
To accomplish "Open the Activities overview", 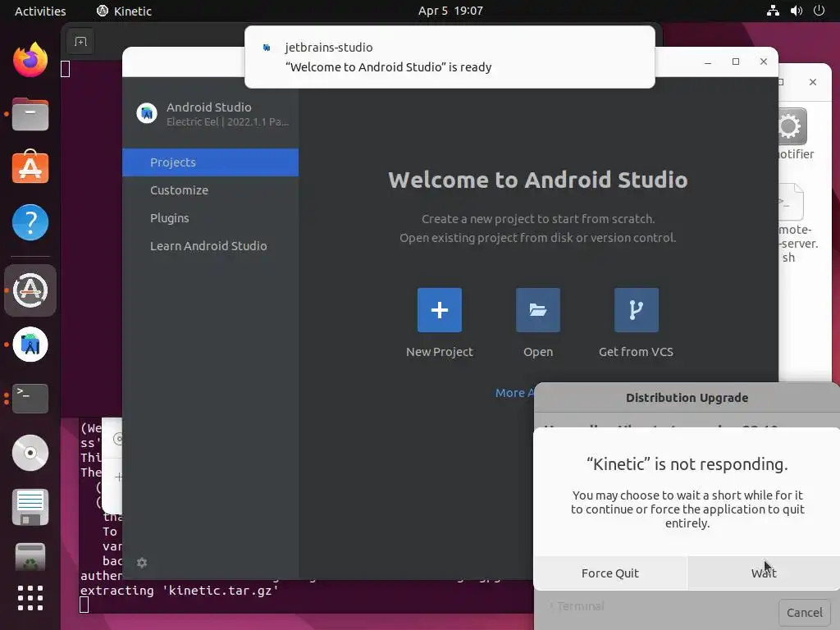I will click(x=40, y=11).
